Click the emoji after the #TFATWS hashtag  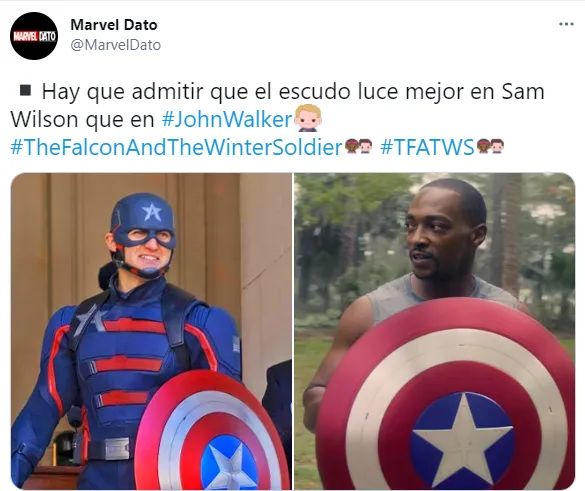pyautogui.click(x=490, y=146)
